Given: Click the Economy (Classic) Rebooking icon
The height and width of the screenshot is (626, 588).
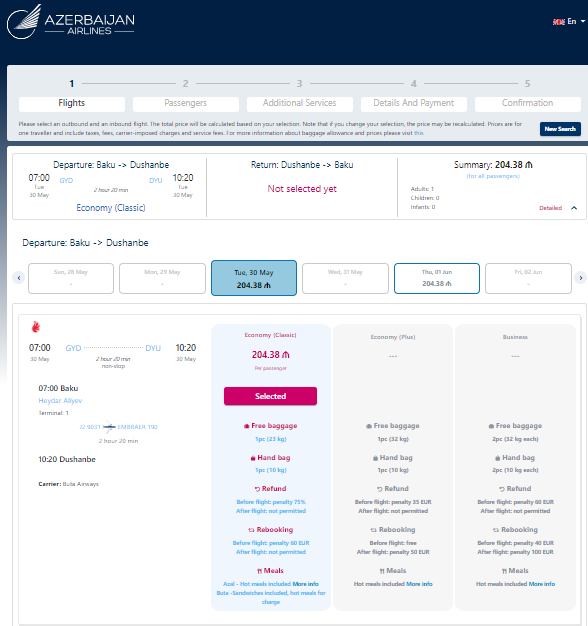Looking at the screenshot, I should [x=251, y=530].
